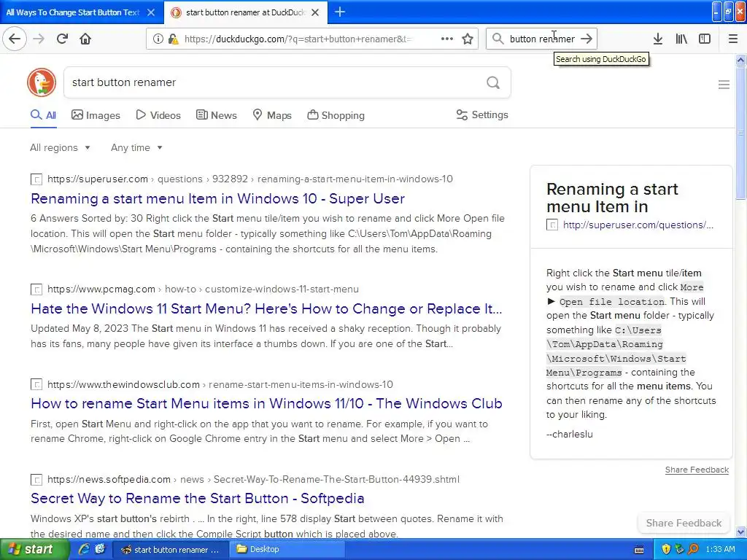
Task: Expand the All regions dropdown
Action: pos(60,147)
